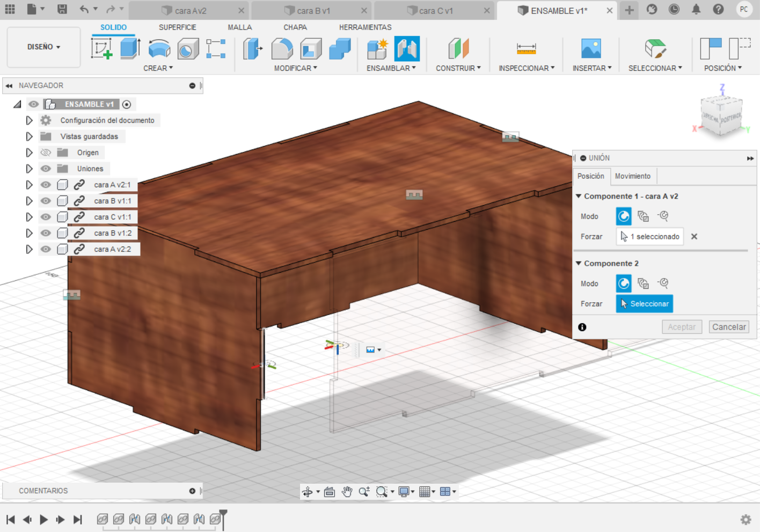760x532 pixels.
Task: Toggle visibility of Uniones folder
Action: pos(46,169)
